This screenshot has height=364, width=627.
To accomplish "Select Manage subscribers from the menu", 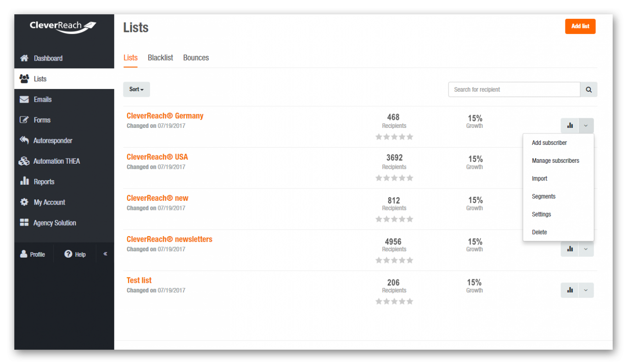I will [555, 161].
